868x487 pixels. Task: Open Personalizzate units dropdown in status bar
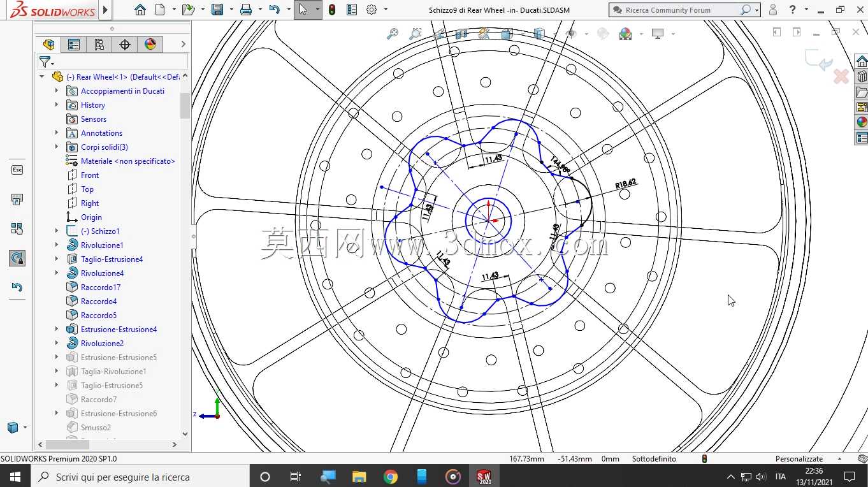tap(808, 458)
